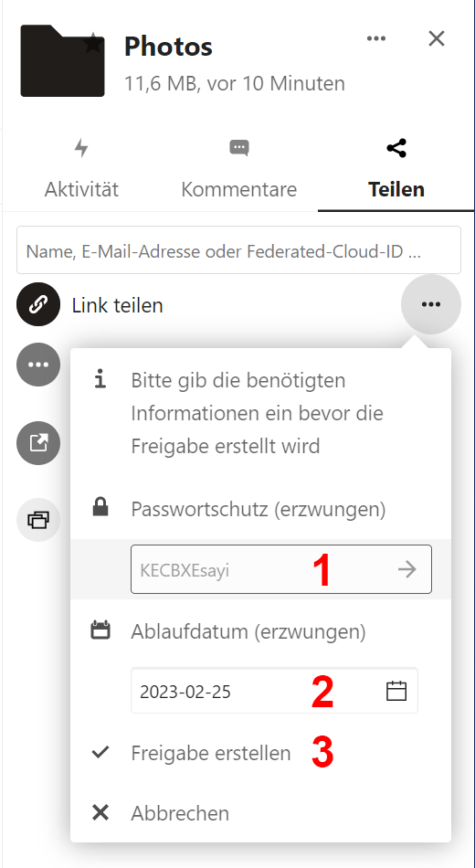Close the Photos details sidebar
475x868 pixels.
[437, 38]
